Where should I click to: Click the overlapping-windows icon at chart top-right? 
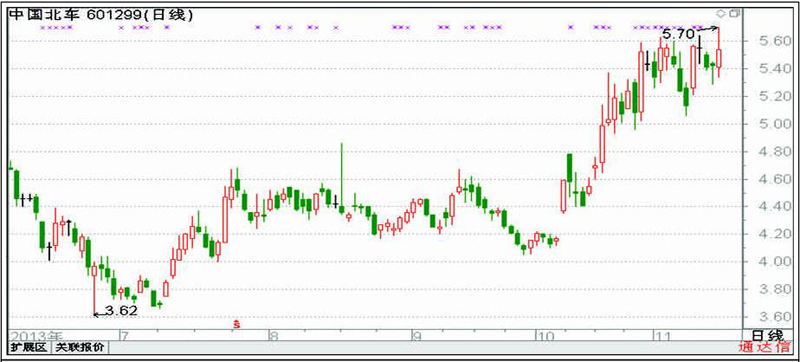click(734, 14)
